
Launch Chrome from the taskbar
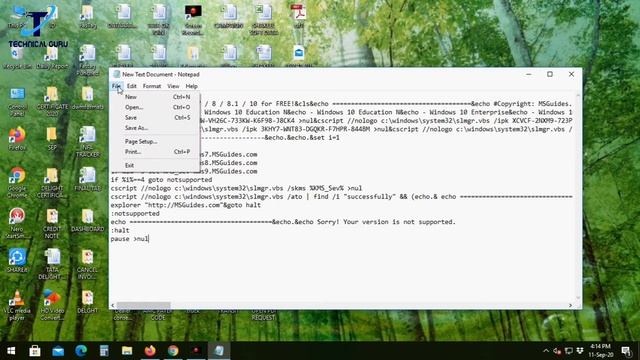pos(173,351)
